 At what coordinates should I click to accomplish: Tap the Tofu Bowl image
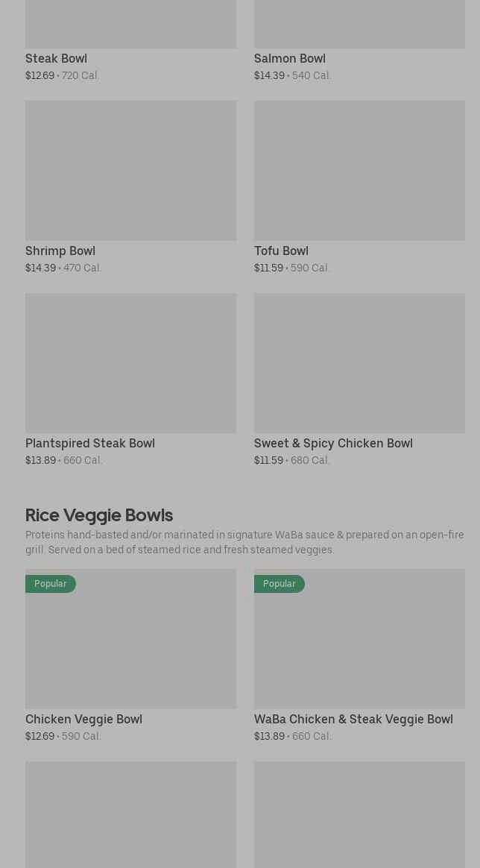[x=359, y=171]
